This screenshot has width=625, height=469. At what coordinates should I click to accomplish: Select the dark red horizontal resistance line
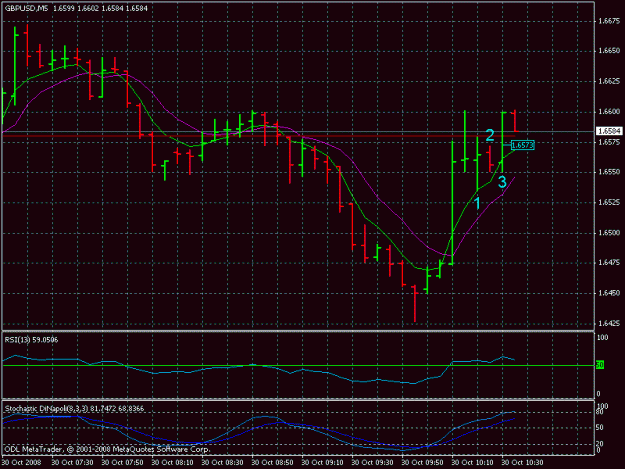258,136
